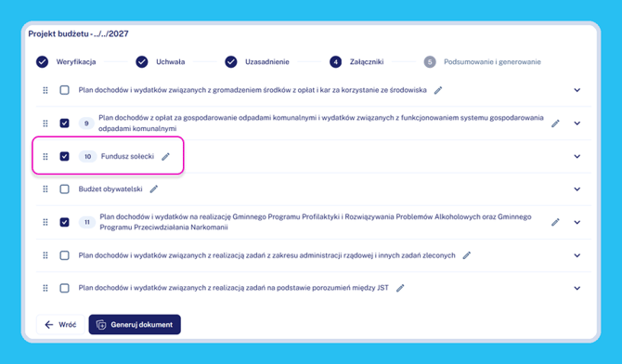Grab drag handle of Fundusz sołecki row

[45, 156]
